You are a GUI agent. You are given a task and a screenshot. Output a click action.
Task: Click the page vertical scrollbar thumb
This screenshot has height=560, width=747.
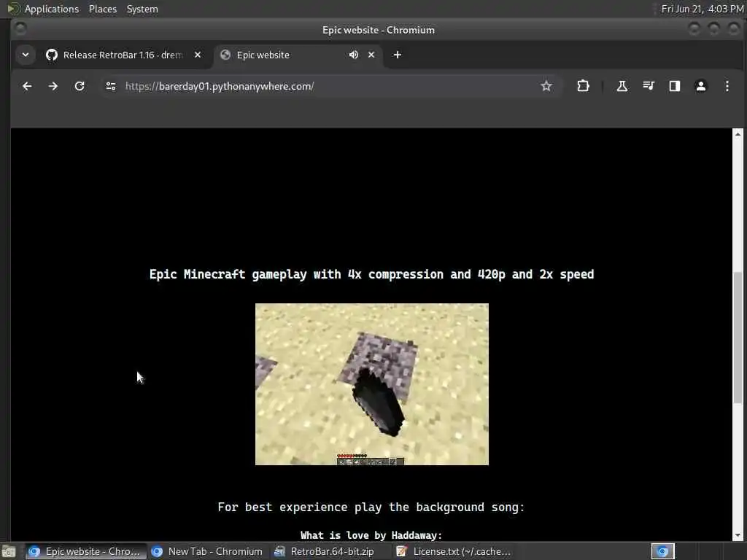[738, 338]
